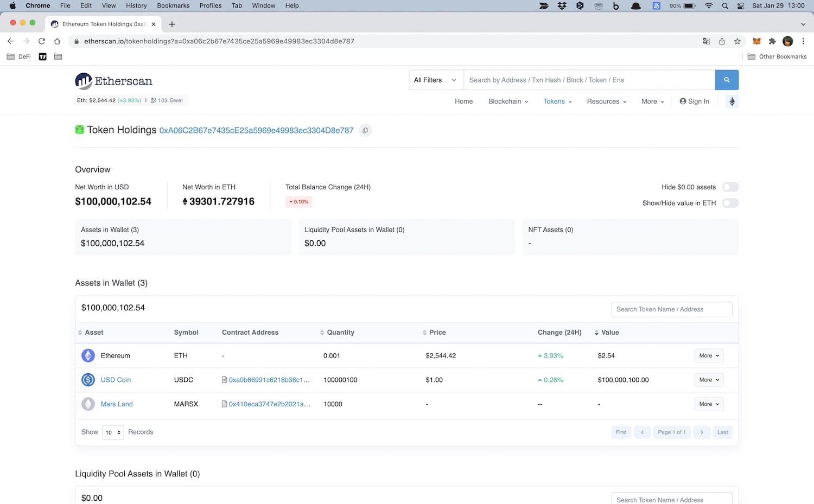Click the translate page icon
Image resolution: width=814 pixels, height=504 pixels.
pos(706,41)
